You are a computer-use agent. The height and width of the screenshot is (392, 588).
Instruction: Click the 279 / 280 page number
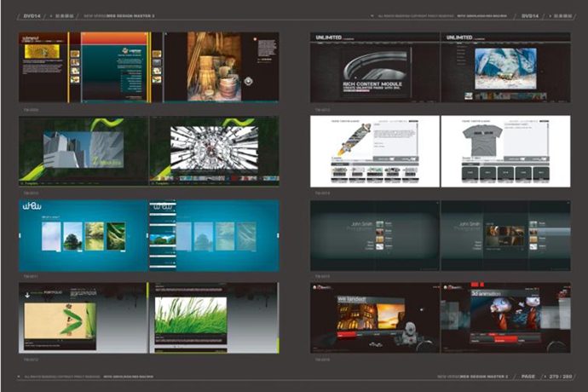click(561, 377)
